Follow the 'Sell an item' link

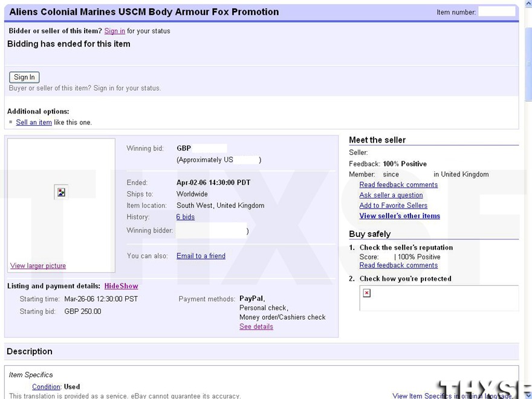[x=34, y=123]
